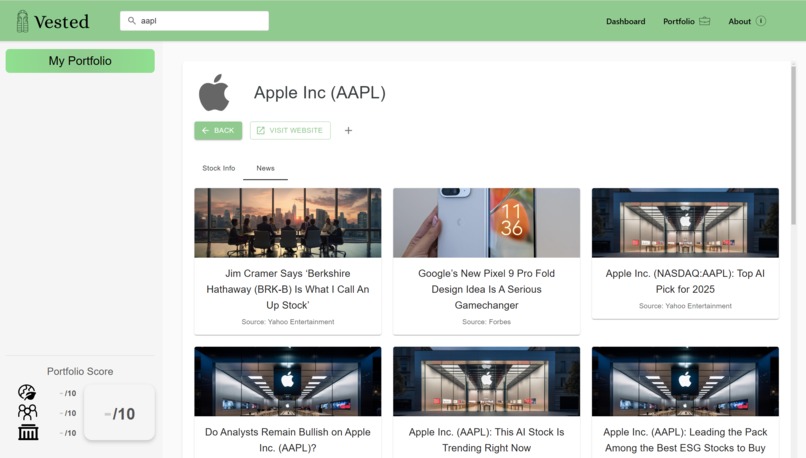
Task: Open the Leading the Pack ESG headline
Action: click(x=685, y=440)
